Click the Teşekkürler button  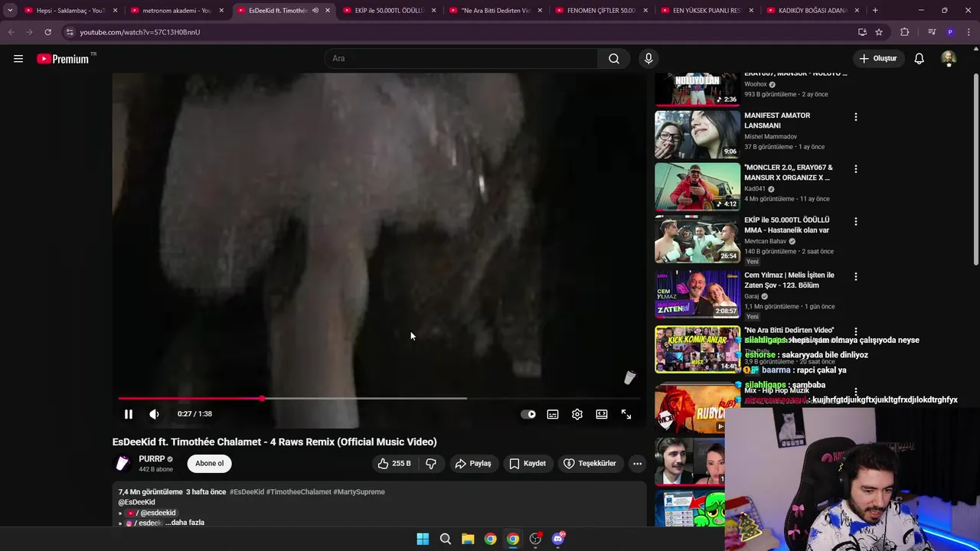(x=590, y=463)
